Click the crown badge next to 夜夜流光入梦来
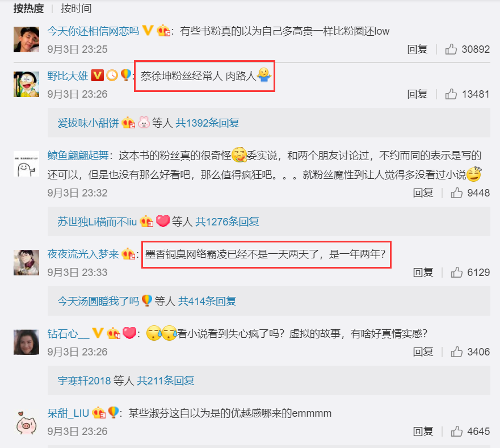Image resolution: width=500 pixels, height=448 pixels. [x=128, y=254]
